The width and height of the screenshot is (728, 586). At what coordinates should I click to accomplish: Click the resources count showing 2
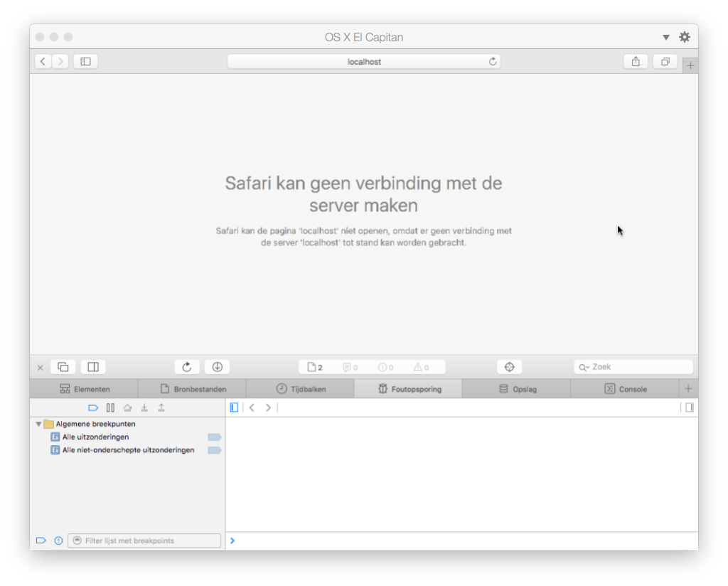point(315,367)
